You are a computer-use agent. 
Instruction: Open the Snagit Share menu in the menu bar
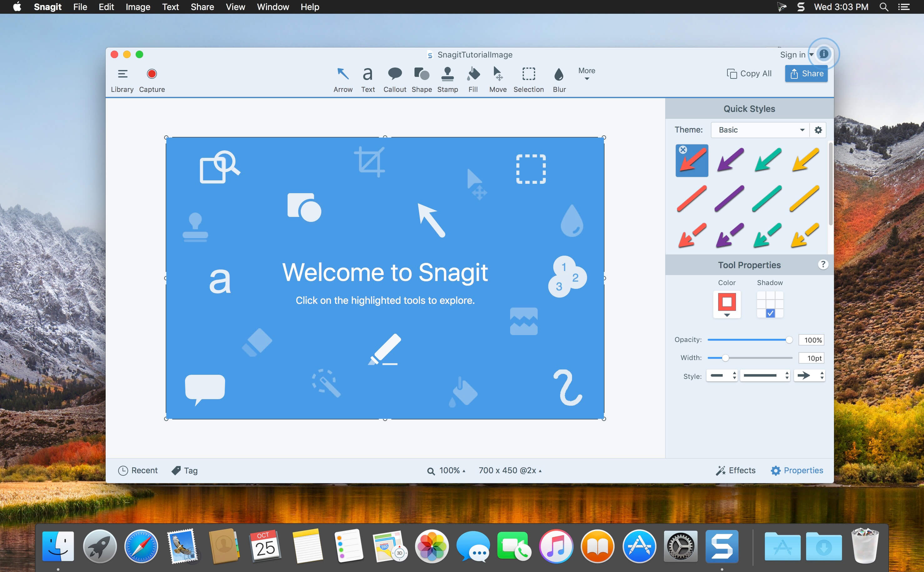(202, 7)
